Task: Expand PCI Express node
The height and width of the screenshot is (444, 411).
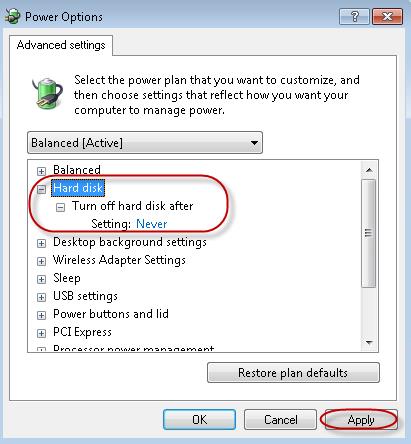Action: (41, 333)
